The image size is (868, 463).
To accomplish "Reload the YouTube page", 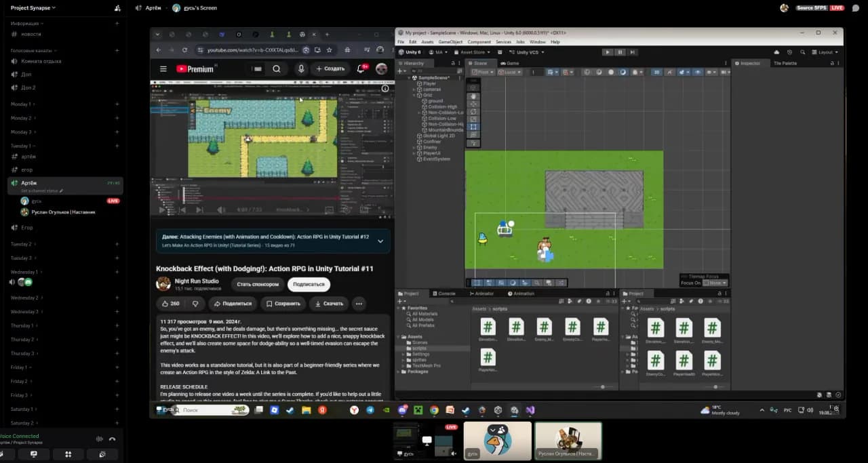I will pos(184,50).
